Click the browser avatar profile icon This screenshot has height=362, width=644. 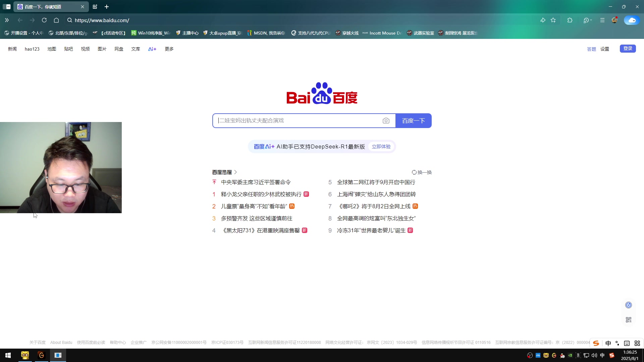614,20
